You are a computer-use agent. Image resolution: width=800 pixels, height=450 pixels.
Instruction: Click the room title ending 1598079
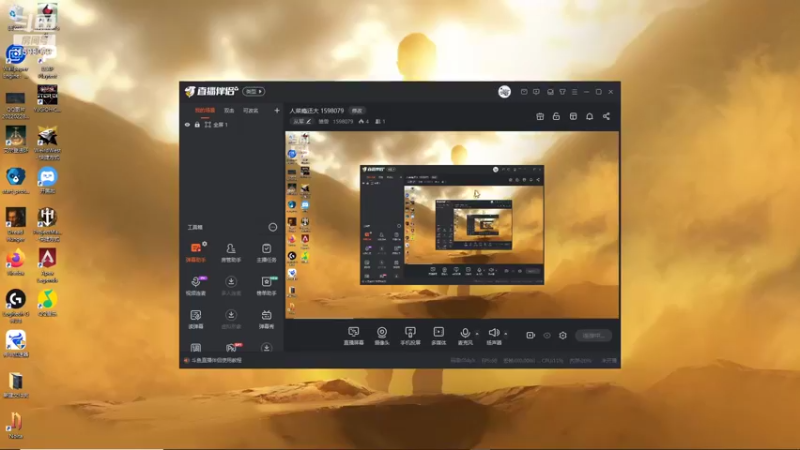pyautogui.click(x=316, y=110)
